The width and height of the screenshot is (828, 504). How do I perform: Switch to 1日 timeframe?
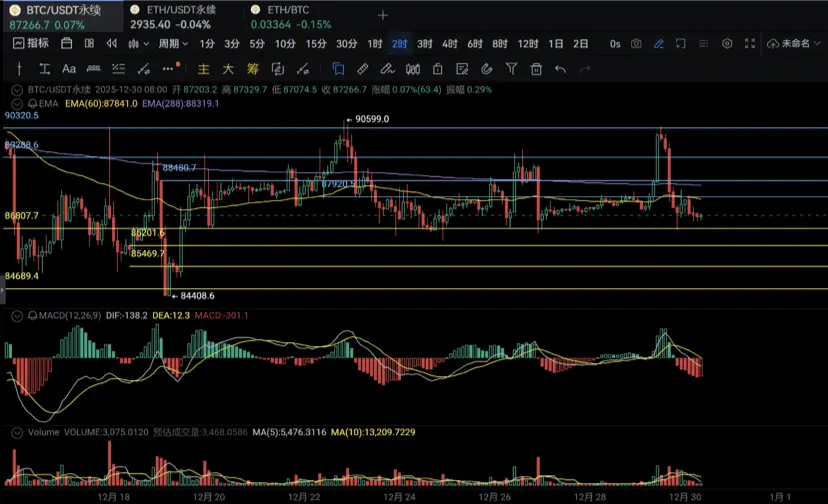556,44
